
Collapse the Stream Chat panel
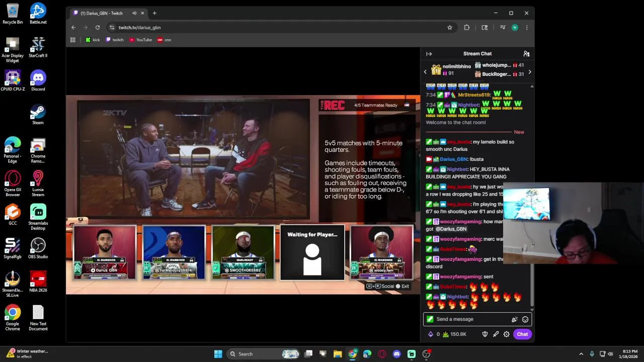(429, 54)
